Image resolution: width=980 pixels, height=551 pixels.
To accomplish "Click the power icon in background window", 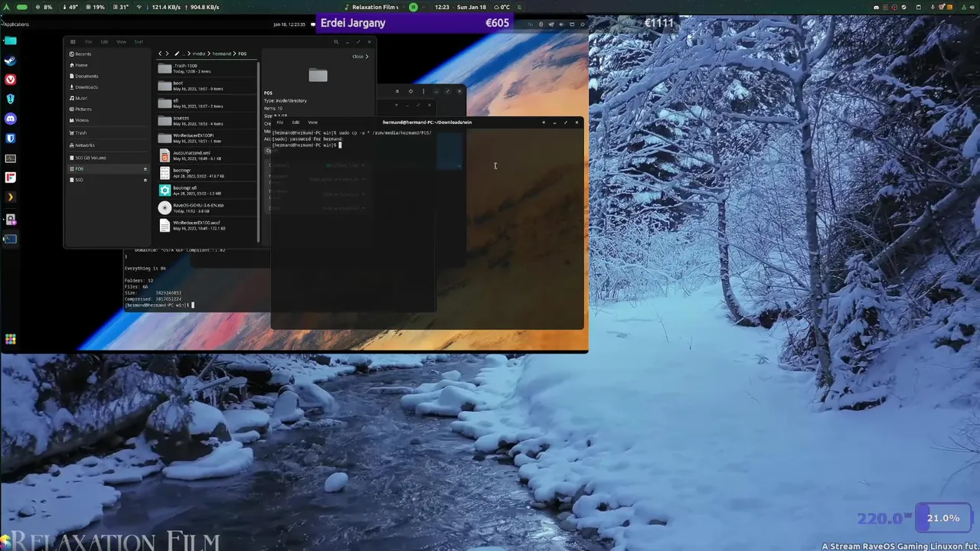I will pos(410,91).
